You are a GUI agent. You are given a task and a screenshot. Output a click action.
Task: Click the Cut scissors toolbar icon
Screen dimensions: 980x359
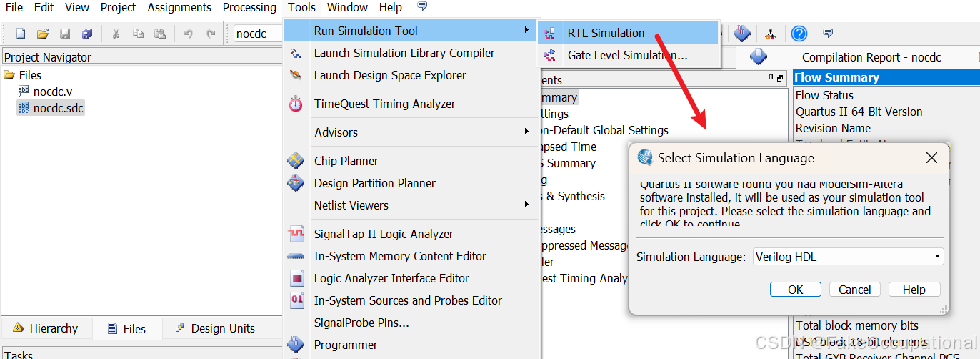[116, 34]
